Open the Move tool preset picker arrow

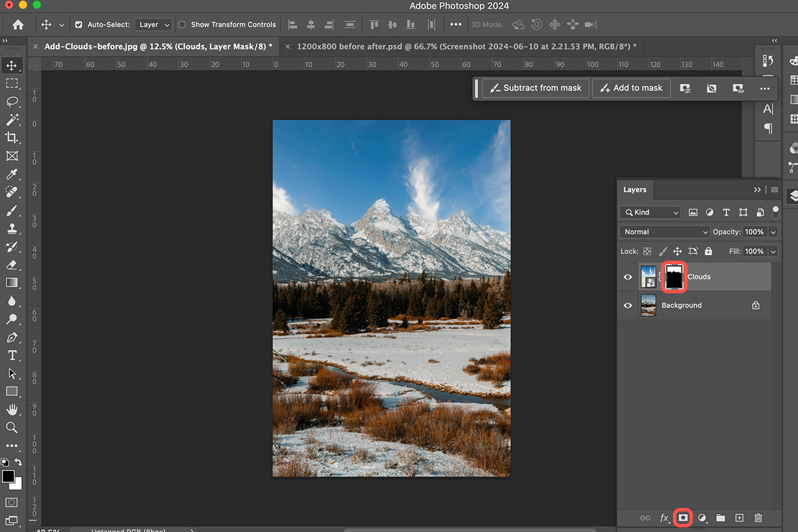point(62,25)
